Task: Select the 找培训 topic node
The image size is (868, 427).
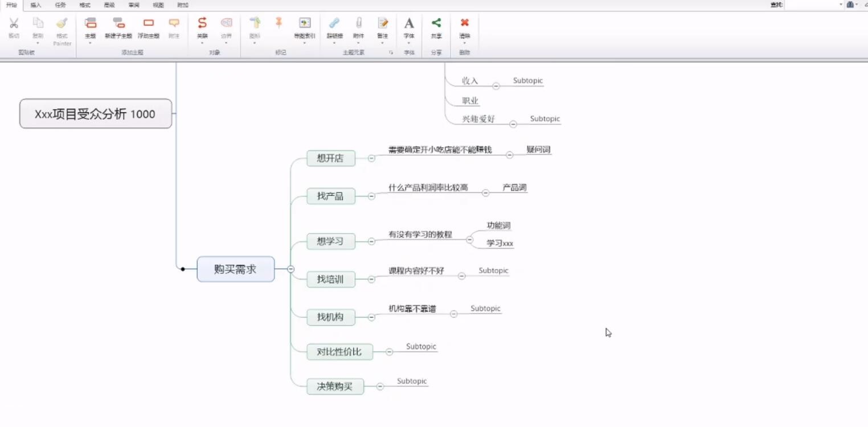Action: point(331,279)
